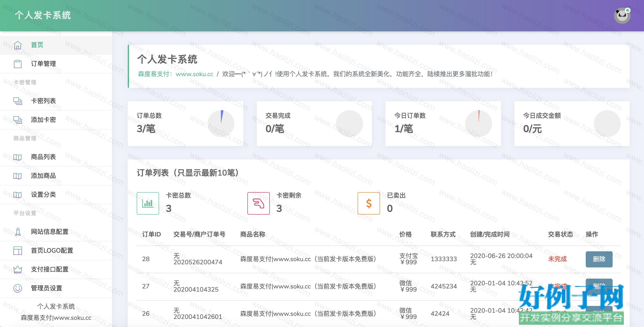644x327 pixels.
Task: Select 支付接口配置 menu item
Action: (x=56, y=269)
